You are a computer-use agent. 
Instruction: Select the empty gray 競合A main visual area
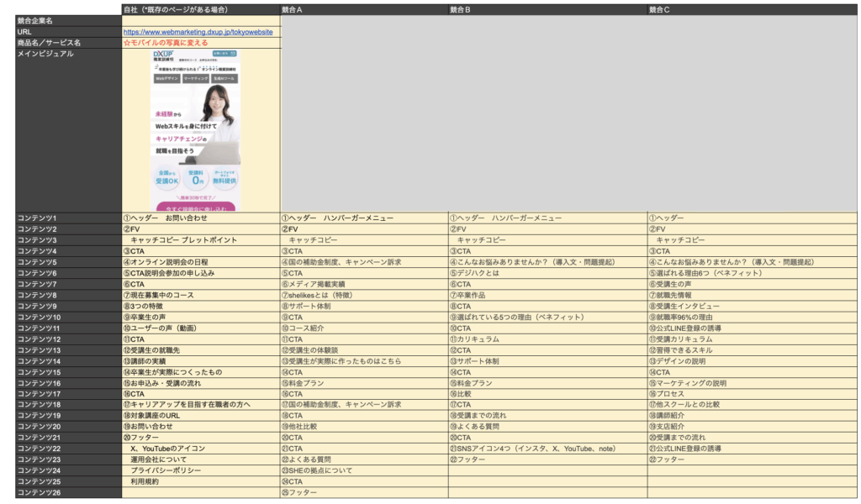(x=363, y=118)
